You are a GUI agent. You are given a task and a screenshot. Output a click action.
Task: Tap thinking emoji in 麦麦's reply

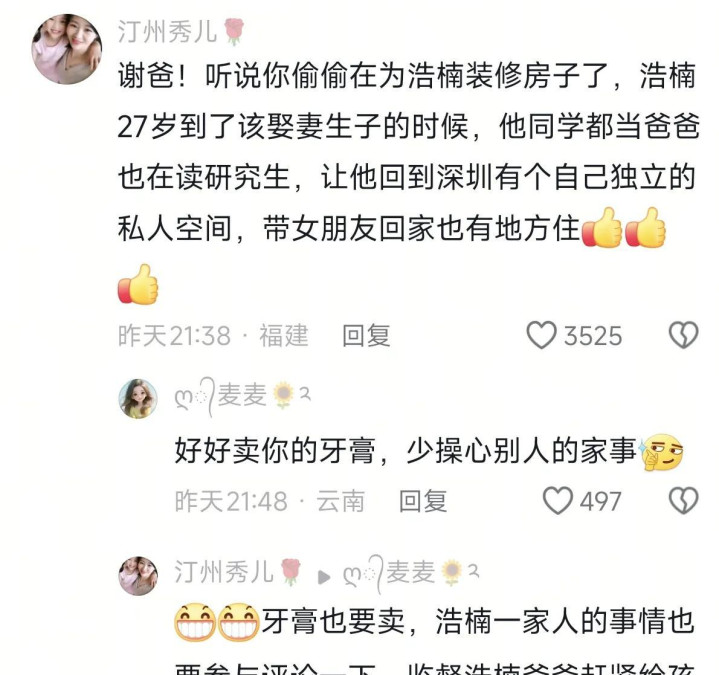click(x=660, y=452)
